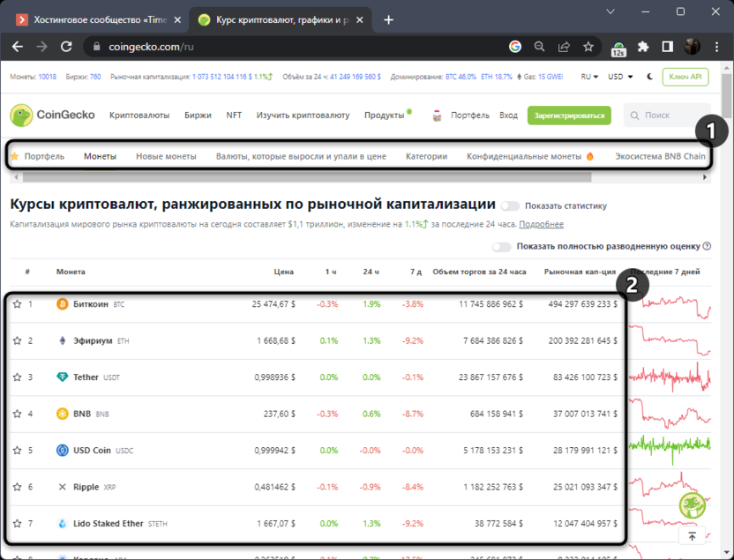
Task: Click the CoinGecko logo
Action: click(x=52, y=116)
